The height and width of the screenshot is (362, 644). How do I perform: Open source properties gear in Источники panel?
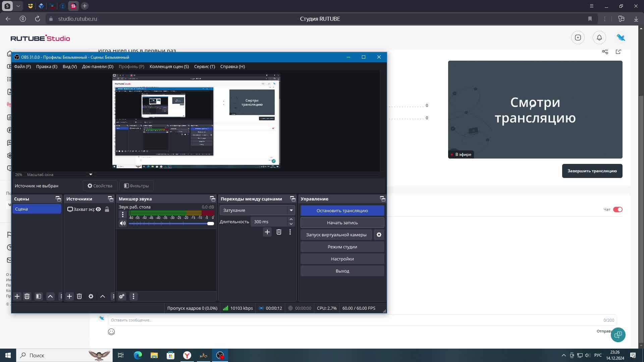click(x=91, y=296)
